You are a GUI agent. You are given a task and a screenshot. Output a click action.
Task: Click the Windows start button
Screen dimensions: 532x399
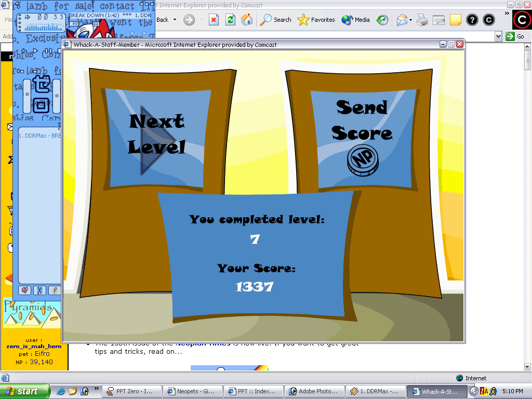24,391
